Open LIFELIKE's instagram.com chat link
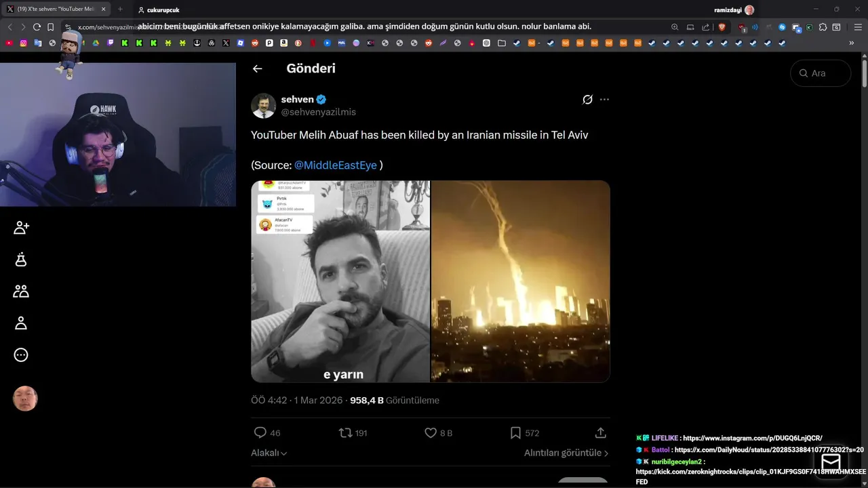868x488 pixels. (752, 439)
